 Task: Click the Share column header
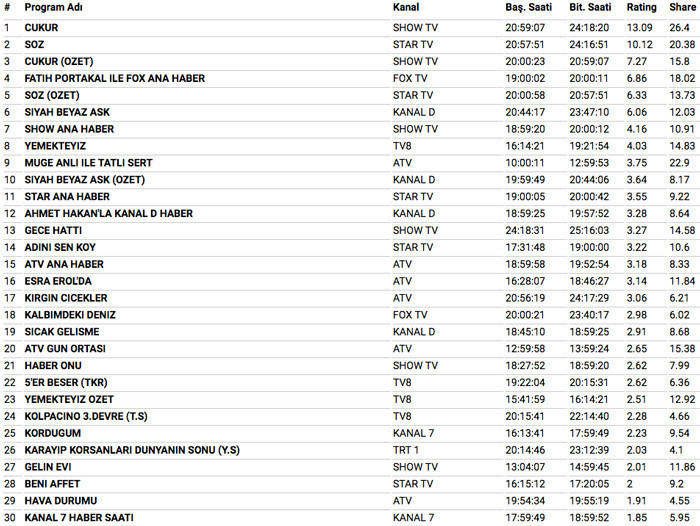pyautogui.click(x=682, y=7)
